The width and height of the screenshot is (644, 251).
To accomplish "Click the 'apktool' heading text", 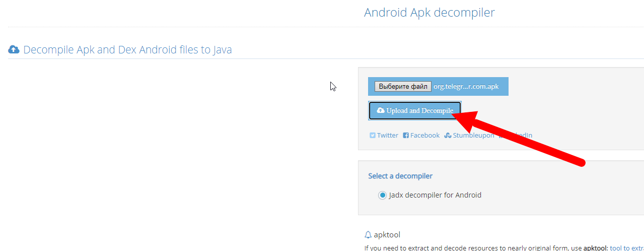I will (387, 235).
